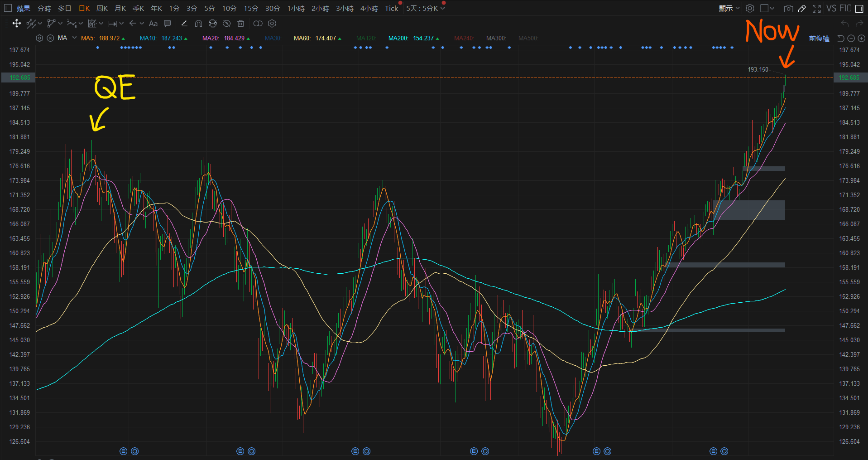The width and height of the screenshot is (868, 460).
Task: Switch to the 1小時 interval tab
Action: pyautogui.click(x=296, y=9)
